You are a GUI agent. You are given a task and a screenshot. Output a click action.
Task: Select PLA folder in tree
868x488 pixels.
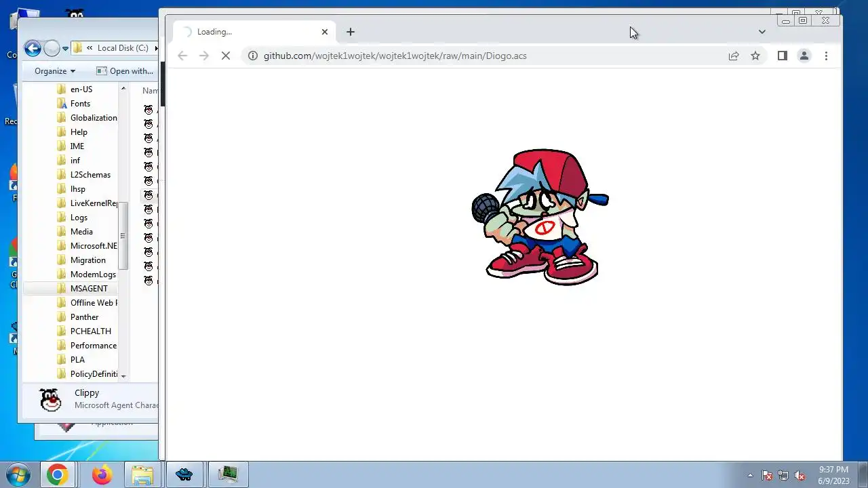[77, 360]
